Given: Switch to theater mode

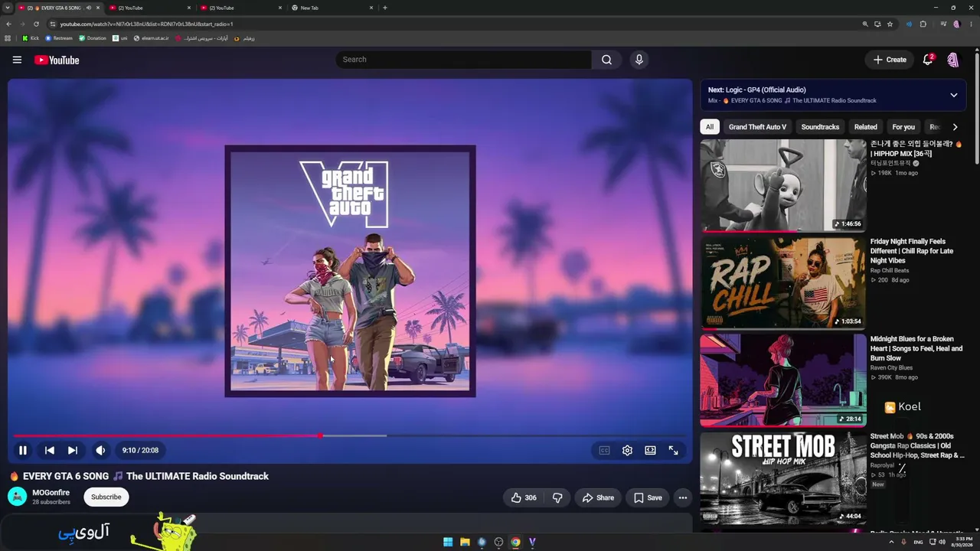Looking at the screenshot, I should pyautogui.click(x=650, y=451).
